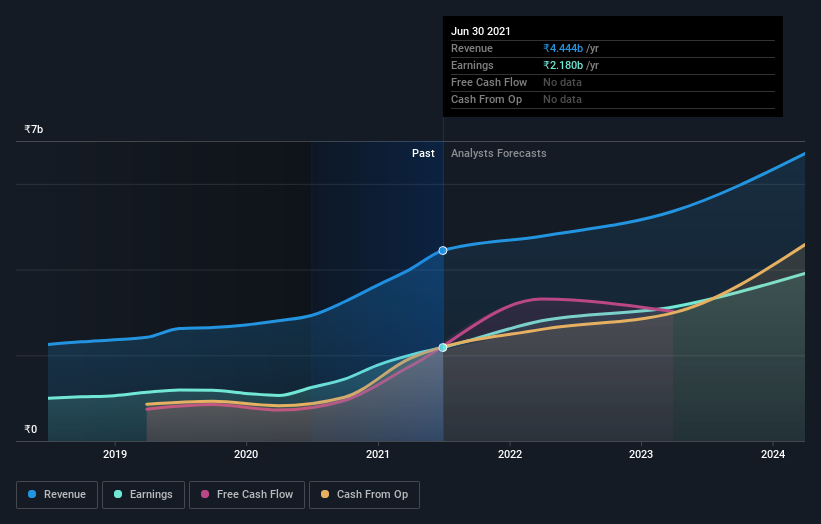Click the pink Free Cash Flow legend dot

point(205,494)
